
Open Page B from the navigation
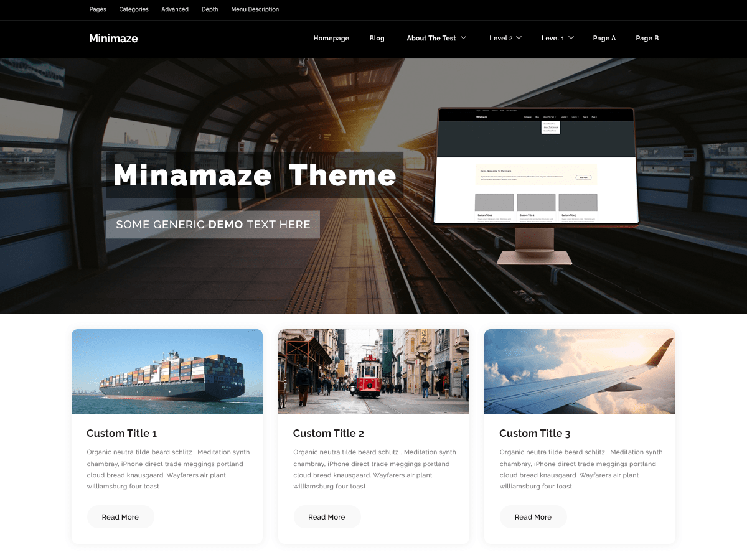pyautogui.click(x=647, y=38)
